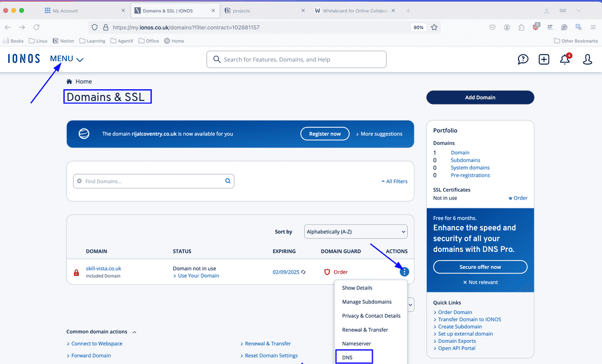602x364 pixels.
Task: Click the auto-renew icon next to 02/09/2025
Action: (303, 272)
